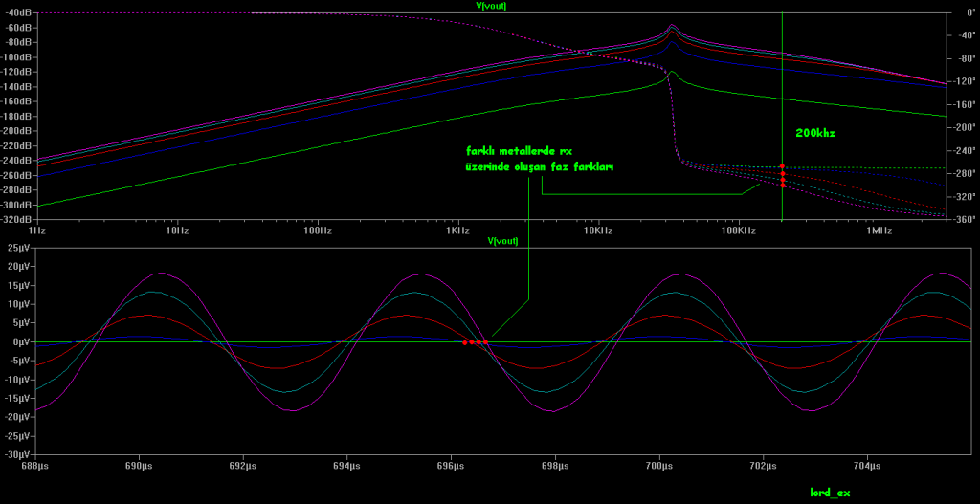This screenshot has width=980, height=504.
Task: Click the lord_ex label at the bottom right
Action: [x=830, y=493]
